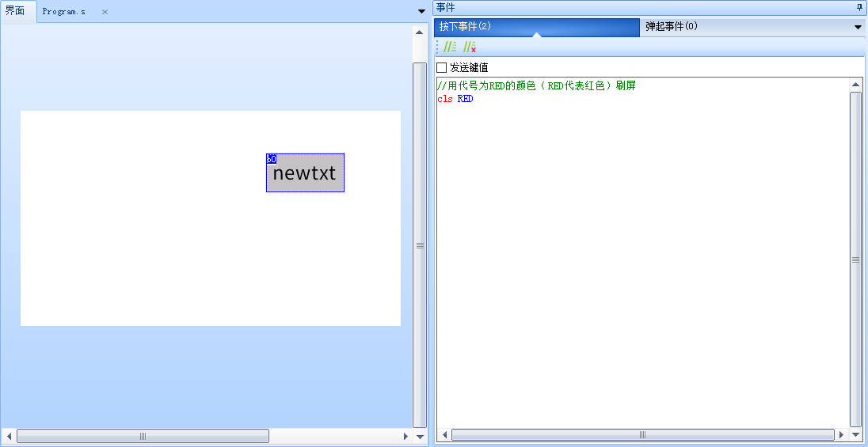Click the code editor up scroll arrow
This screenshot has height=447, width=868.
[x=855, y=85]
